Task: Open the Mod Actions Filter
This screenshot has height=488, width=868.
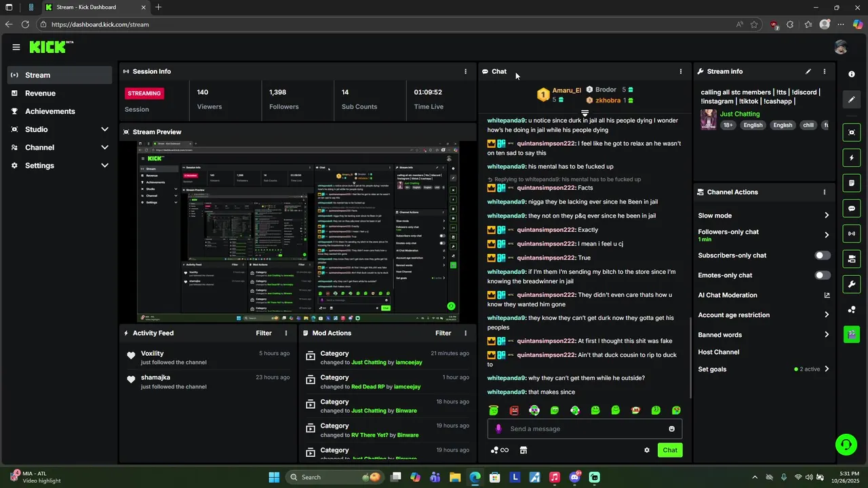Action: [443, 333]
